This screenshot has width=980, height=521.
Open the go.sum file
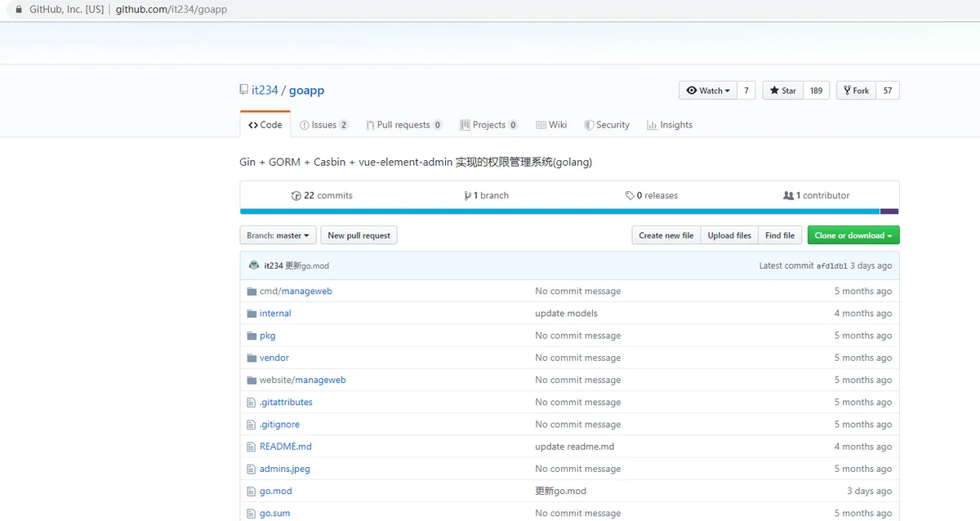pos(275,513)
